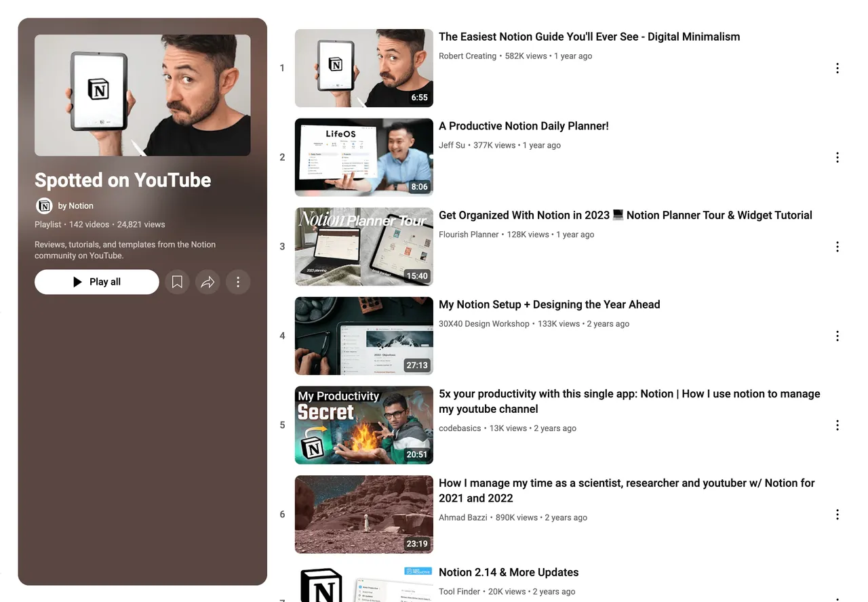Viewport: 868px width, 602px height.
Task: Save playlist with the bookmark icon
Action: pyautogui.click(x=177, y=282)
